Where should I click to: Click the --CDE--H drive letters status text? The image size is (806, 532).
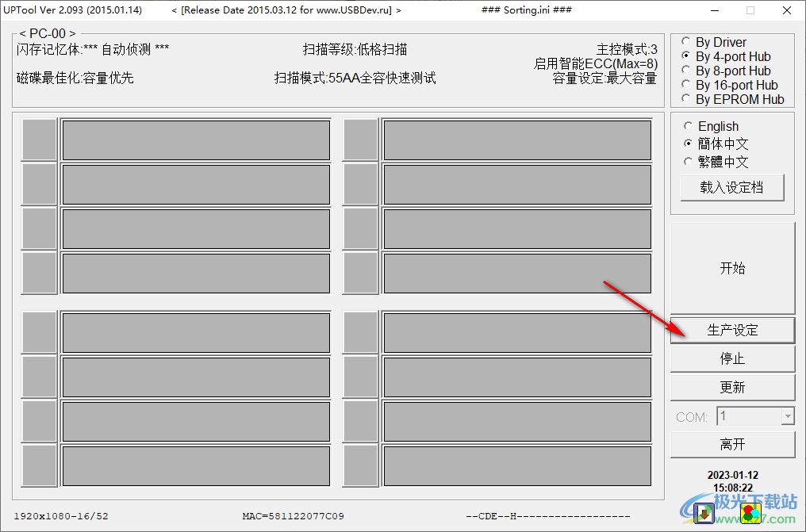pyautogui.click(x=548, y=516)
